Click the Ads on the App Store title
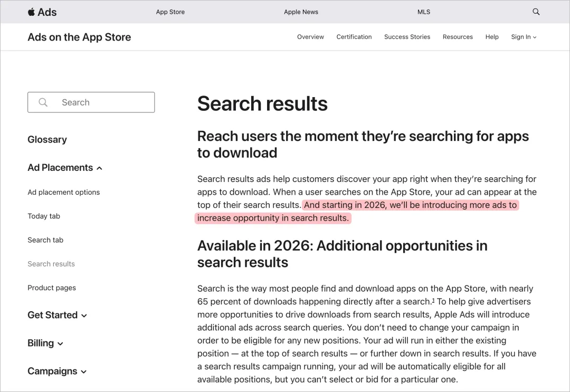Viewport: 570px width, 392px height. tap(79, 37)
